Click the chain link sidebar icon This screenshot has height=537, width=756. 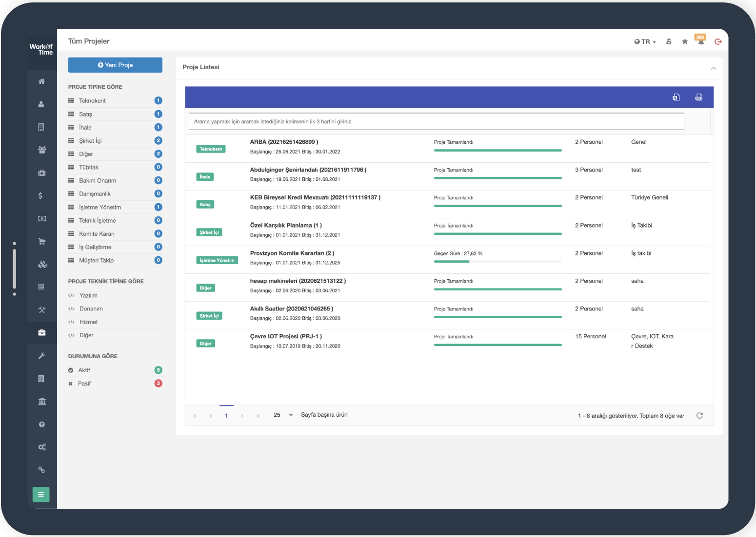click(42, 470)
